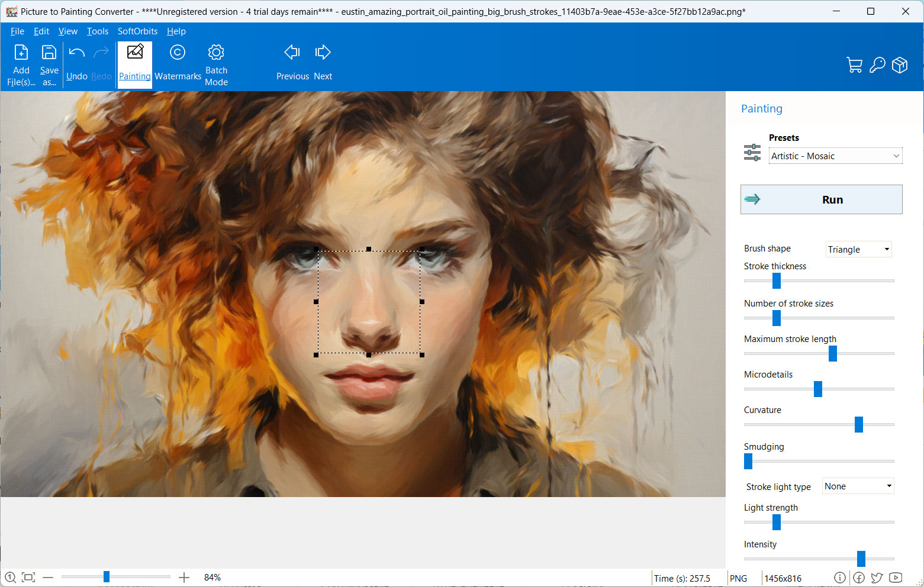This screenshot has height=587, width=924.
Task: Open the File menu
Action: [x=17, y=31]
